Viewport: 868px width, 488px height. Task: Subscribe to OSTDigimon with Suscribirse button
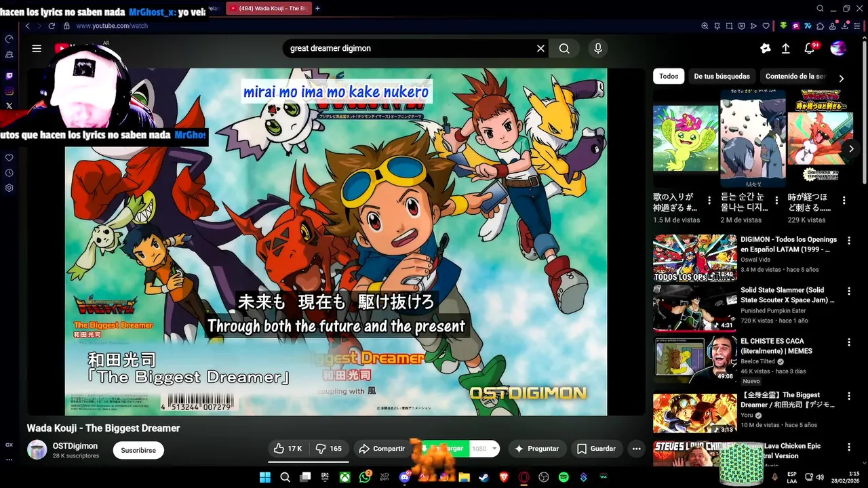pos(138,450)
